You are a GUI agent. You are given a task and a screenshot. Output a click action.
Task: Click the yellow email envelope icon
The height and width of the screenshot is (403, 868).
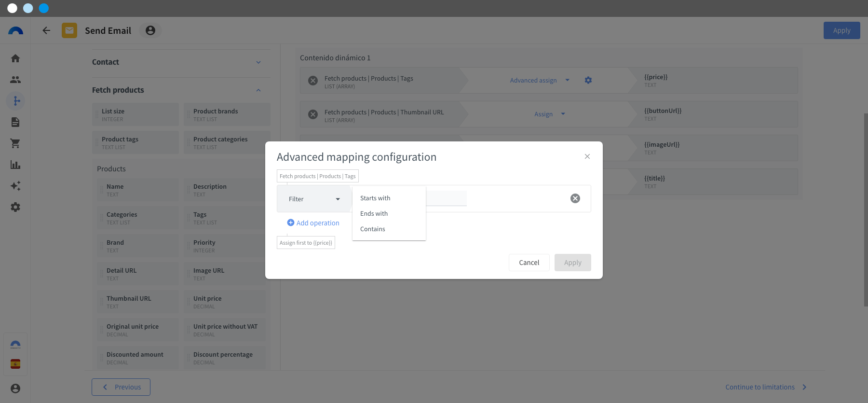(69, 30)
